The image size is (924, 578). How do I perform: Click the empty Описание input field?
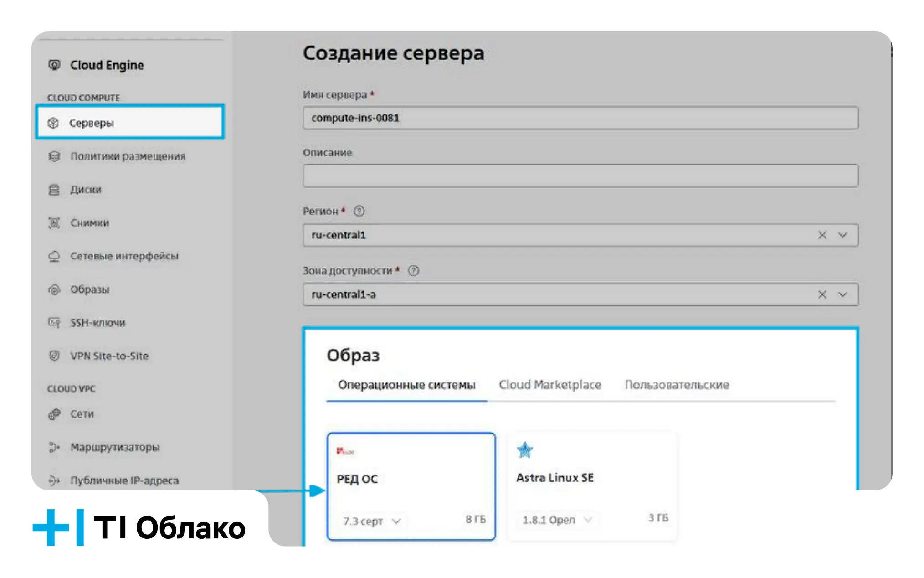(x=580, y=176)
